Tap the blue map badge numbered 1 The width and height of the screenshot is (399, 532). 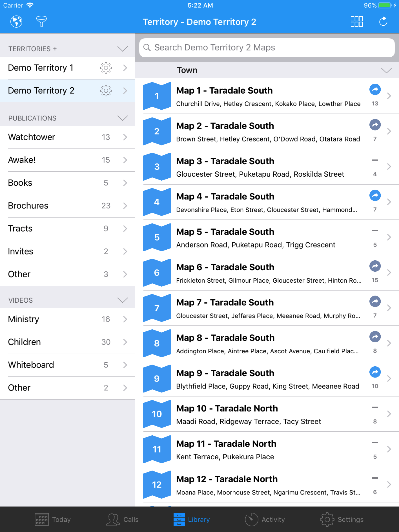tap(157, 96)
